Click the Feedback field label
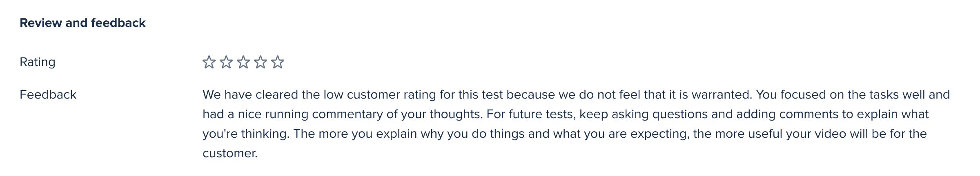The width and height of the screenshot is (980, 176). [x=48, y=95]
